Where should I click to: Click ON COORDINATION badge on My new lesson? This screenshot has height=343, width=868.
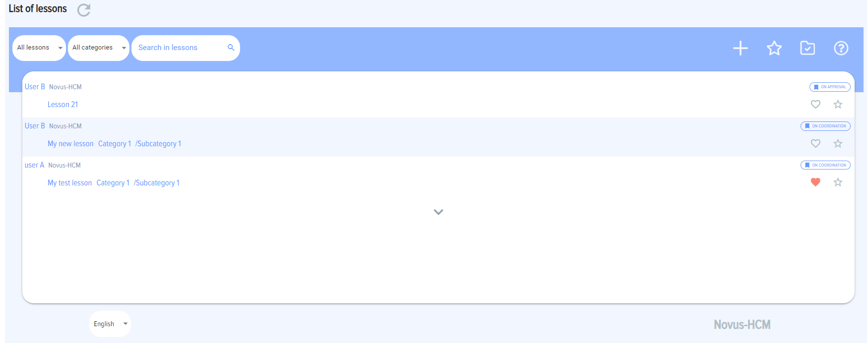[825, 126]
